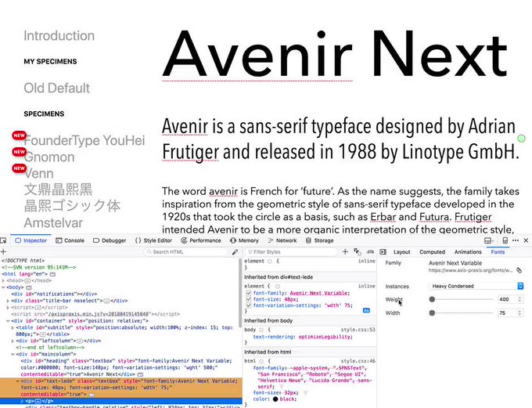Disable the font-variation-settings wdth declaration
The image size is (532, 408).
coord(248,305)
